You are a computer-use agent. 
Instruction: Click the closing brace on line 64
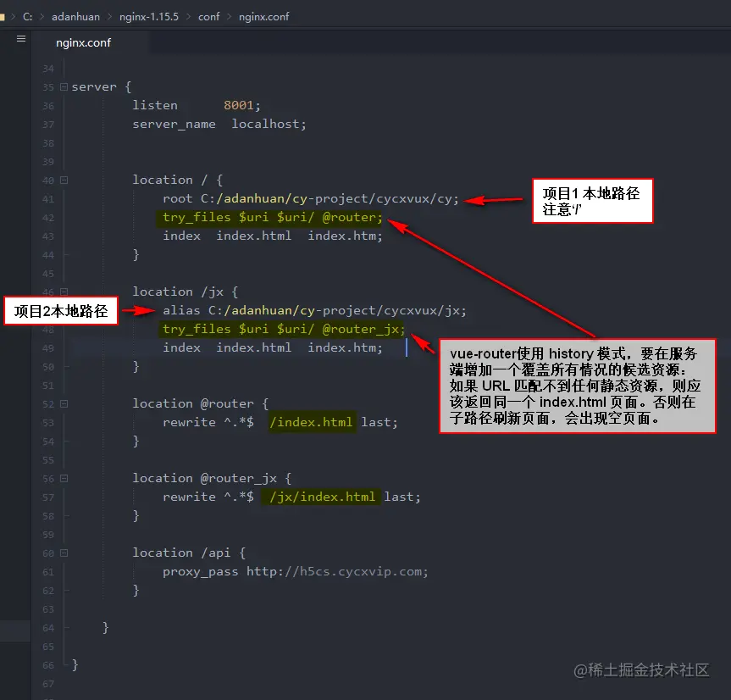(106, 628)
